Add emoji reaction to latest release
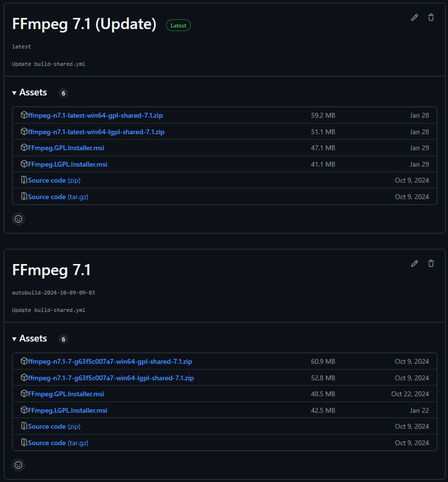 click(x=18, y=219)
